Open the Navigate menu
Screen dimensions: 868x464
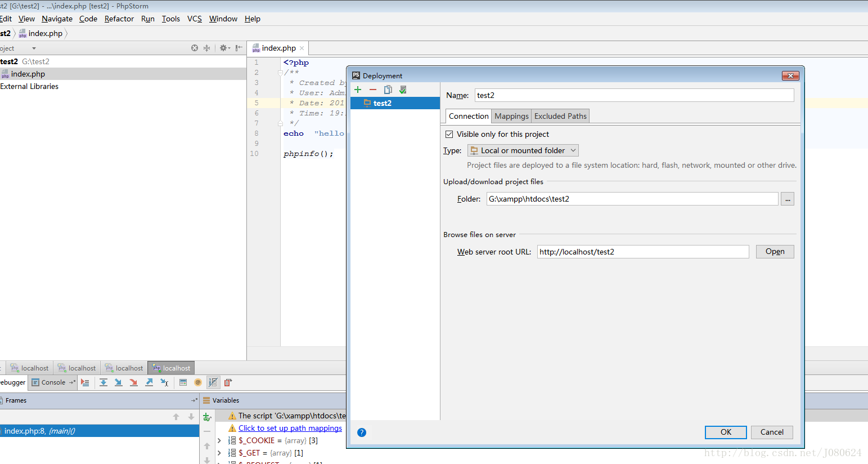pyautogui.click(x=57, y=19)
